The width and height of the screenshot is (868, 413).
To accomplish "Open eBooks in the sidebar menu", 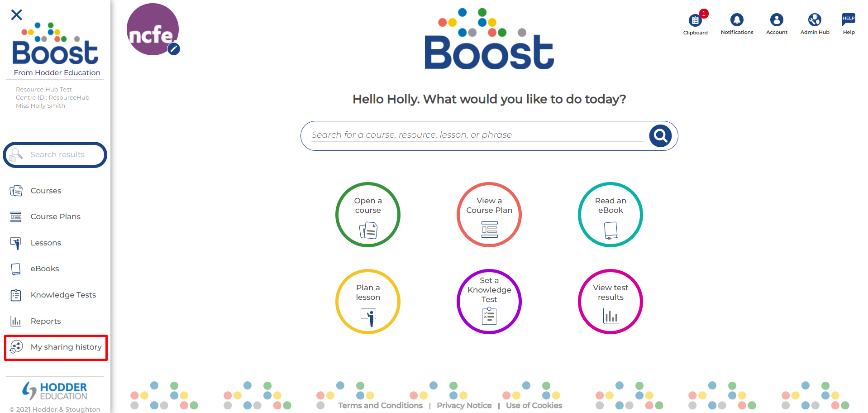I will [44, 269].
